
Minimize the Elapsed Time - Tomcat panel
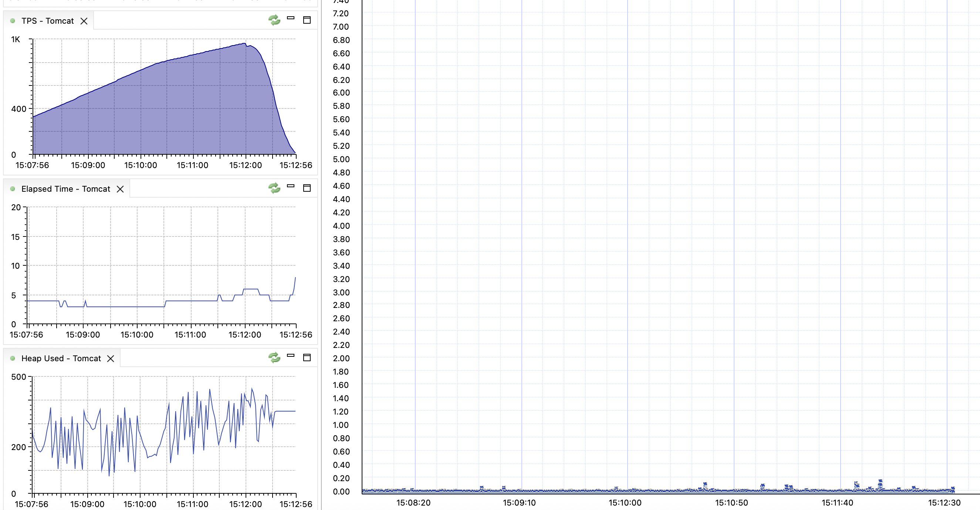point(291,186)
